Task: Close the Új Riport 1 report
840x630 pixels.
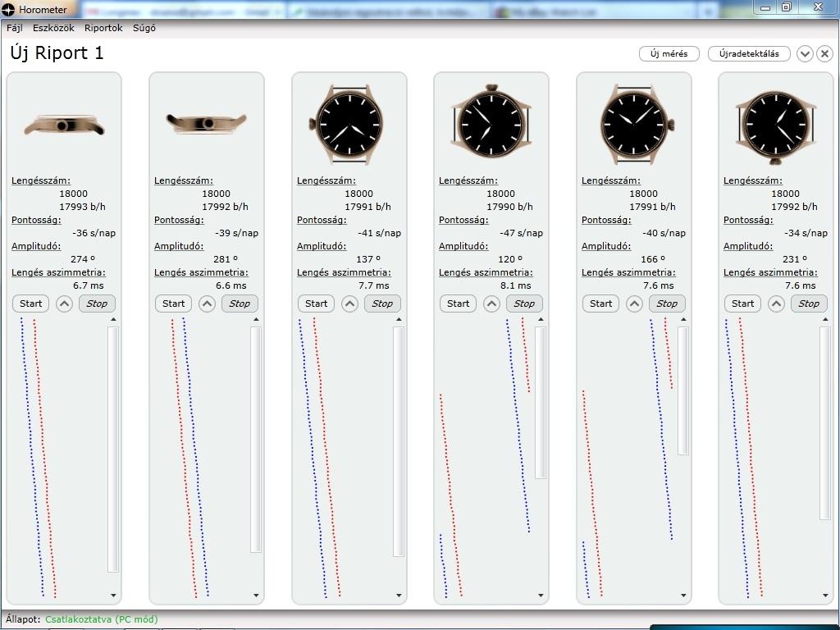Action: [825, 53]
